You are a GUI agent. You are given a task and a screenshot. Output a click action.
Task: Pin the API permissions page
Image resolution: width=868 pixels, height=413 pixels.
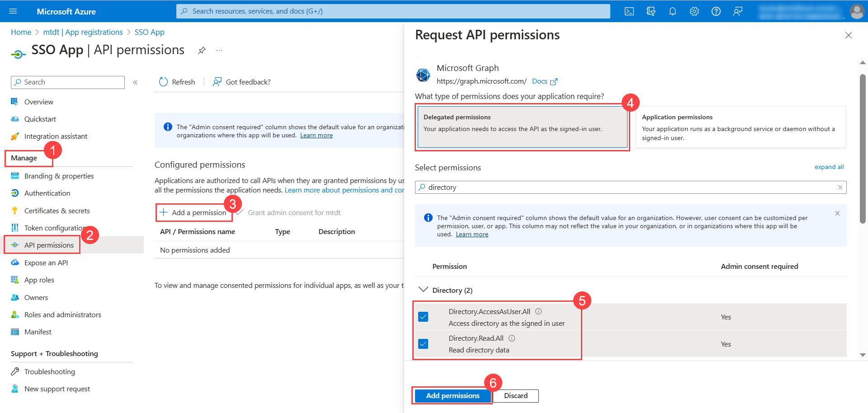click(202, 50)
